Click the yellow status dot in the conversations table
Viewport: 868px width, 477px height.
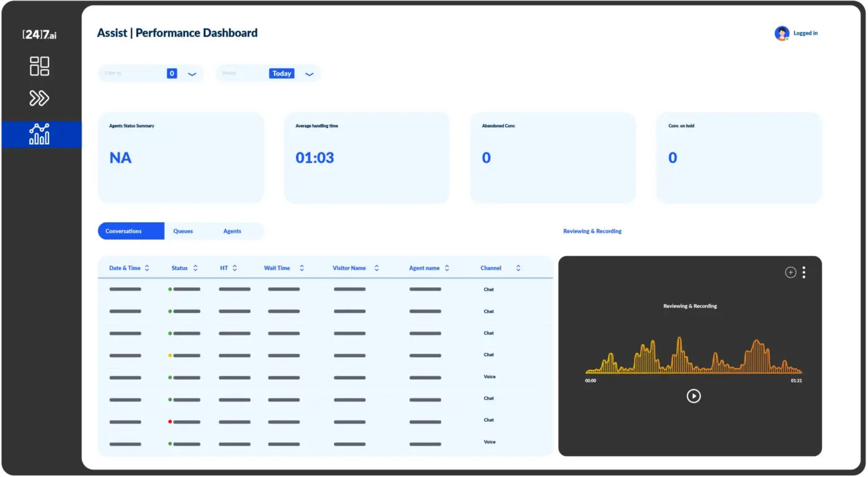170,355
